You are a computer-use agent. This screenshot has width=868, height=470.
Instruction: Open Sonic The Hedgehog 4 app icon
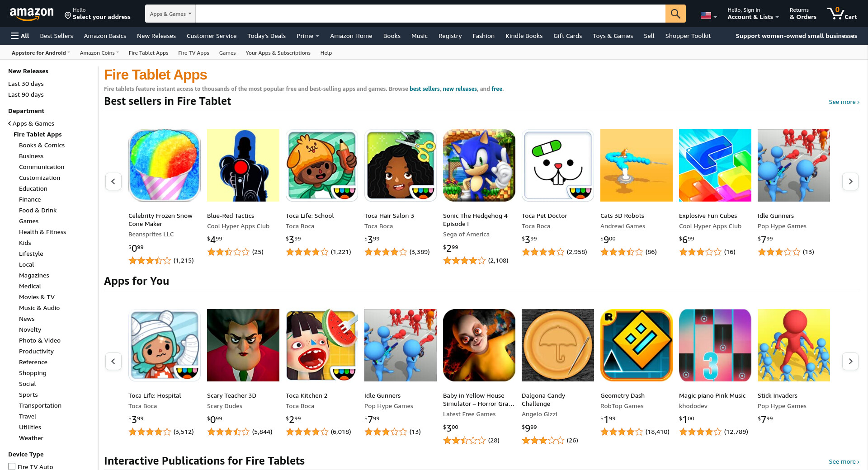pyautogui.click(x=479, y=165)
